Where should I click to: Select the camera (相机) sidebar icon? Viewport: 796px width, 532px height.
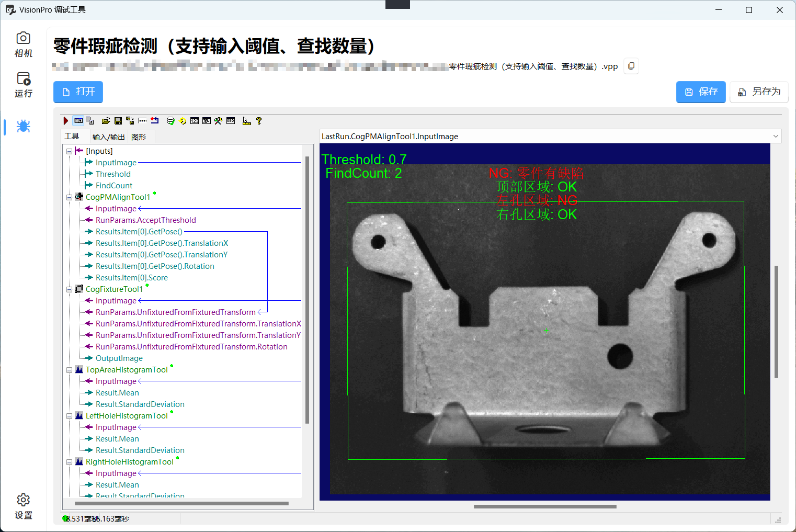click(x=23, y=44)
